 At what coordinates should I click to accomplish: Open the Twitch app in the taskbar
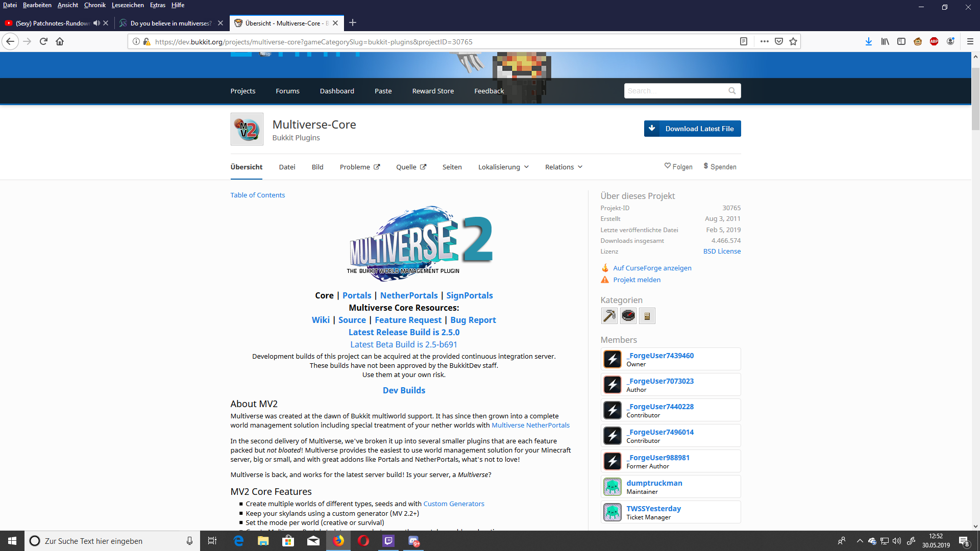click(x=388, y=541)
